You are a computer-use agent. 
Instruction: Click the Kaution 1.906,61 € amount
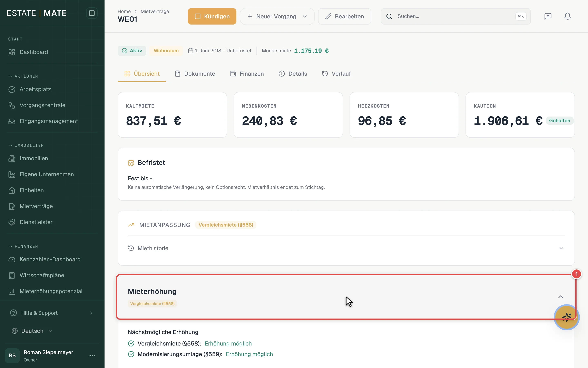508,121
